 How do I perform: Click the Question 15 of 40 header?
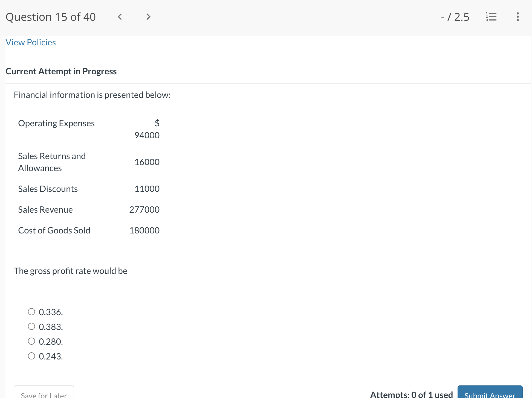tap(51, 17)
